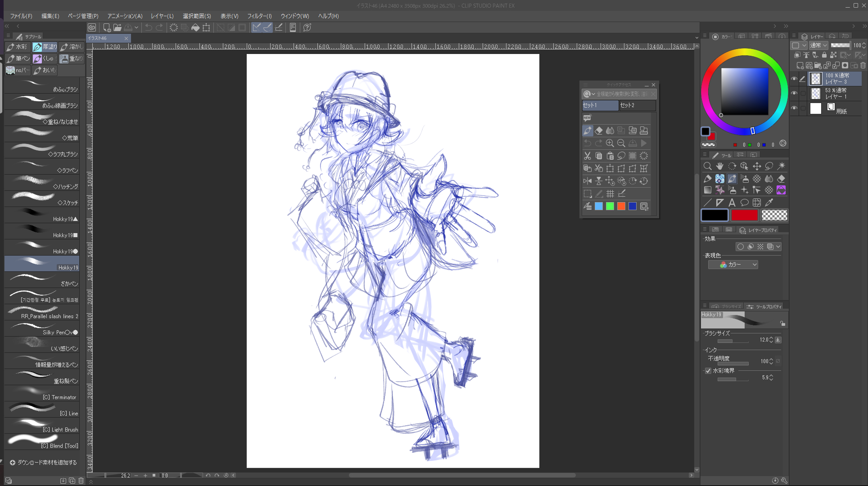This screenshot has width=868, height=486.
Task: Hide レイヤー 3 with its eye icon
Action: pyautogui.click(x=794, y=79)
